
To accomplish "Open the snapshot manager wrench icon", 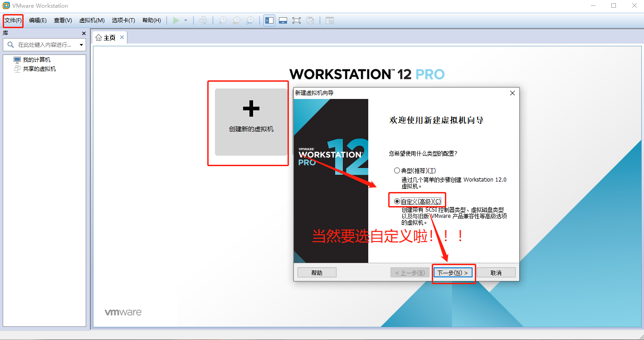I will click(250, 20).
